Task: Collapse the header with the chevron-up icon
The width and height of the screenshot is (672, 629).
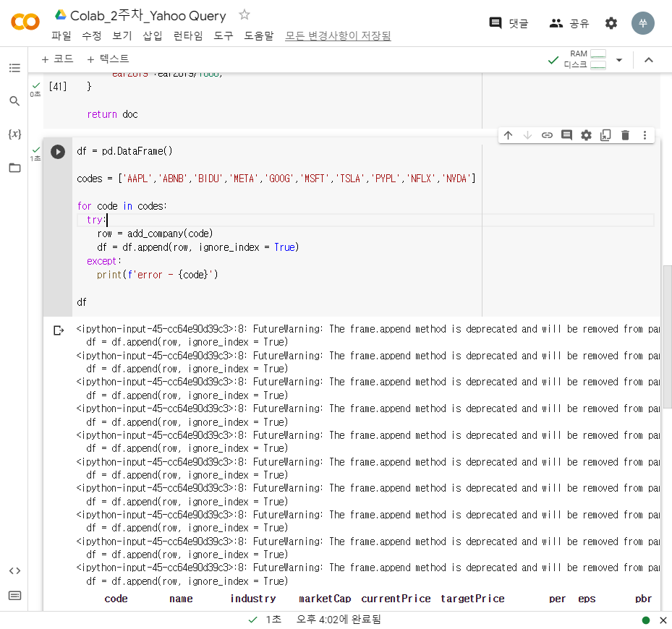Action: coord(648,60)
